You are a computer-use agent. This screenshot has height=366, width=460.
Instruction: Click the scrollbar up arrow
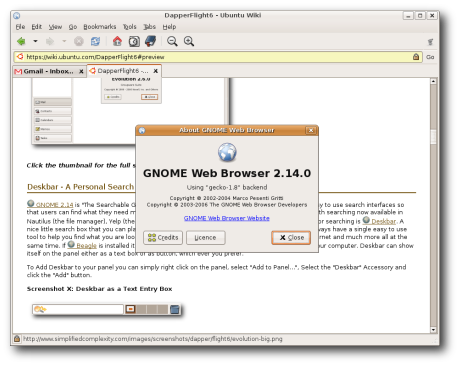coord(433,81)
